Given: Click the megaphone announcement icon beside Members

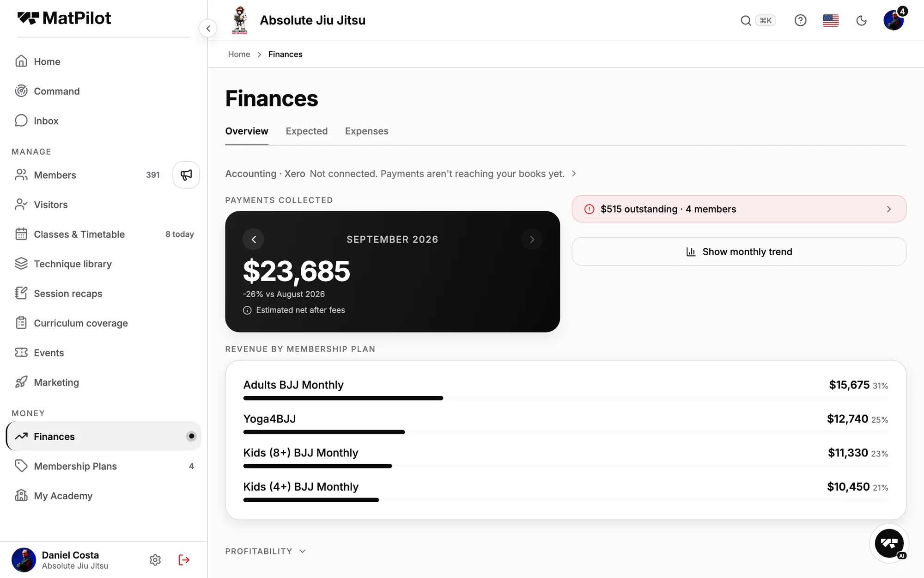Looking at the screenshot, I should coord(186,175).
